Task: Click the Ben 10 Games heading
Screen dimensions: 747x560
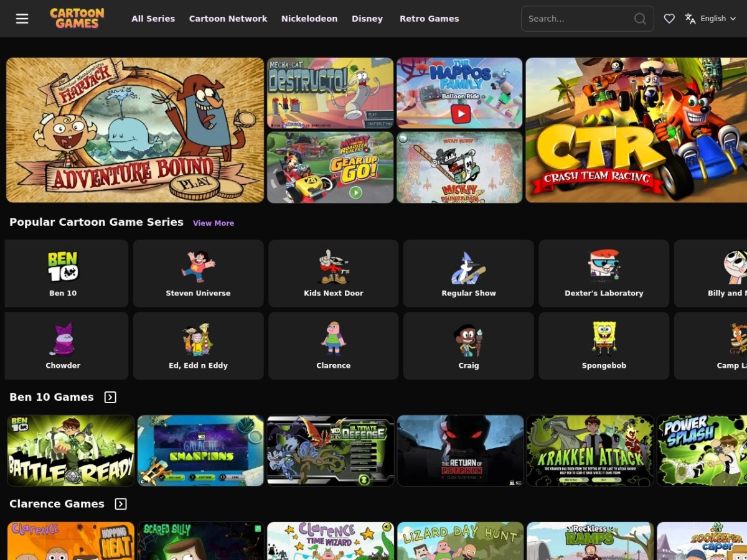Action: coord(52,397)
